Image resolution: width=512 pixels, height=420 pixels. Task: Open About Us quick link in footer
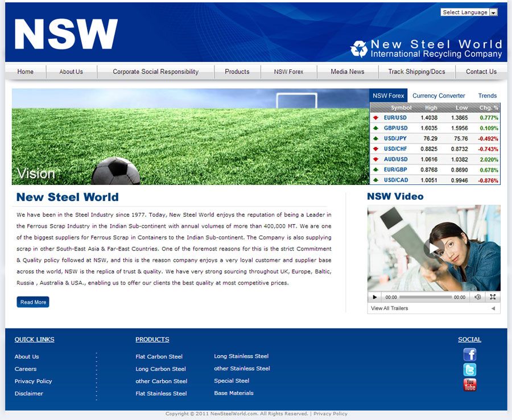pyautogui.click(x=27, y=357)
